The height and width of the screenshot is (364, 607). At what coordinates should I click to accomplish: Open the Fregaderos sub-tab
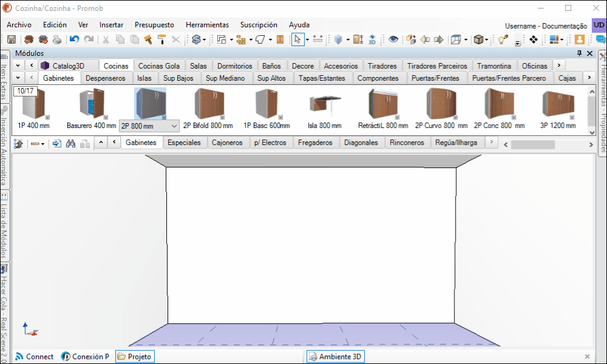[315, 143]
